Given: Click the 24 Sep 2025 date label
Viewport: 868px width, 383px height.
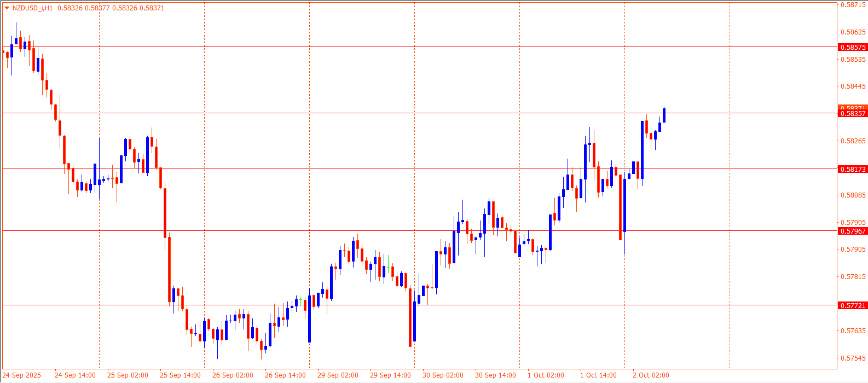Looking at the screenshot, I should point(22,375).
